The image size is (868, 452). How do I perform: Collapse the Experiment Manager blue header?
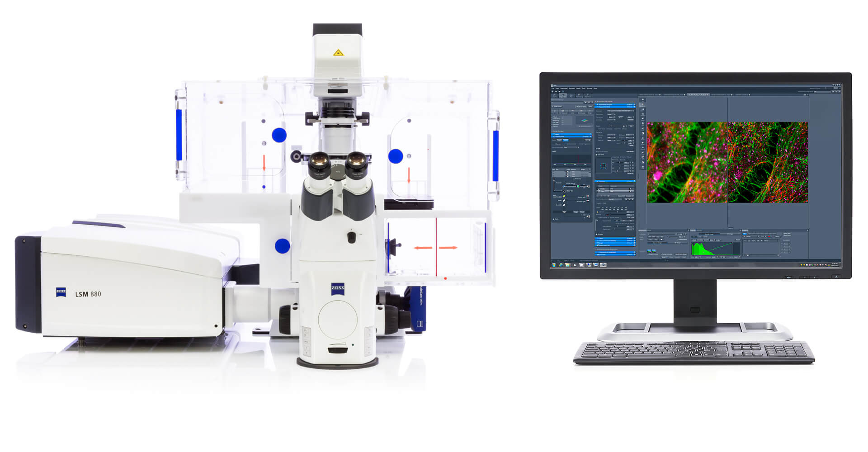tap(615, 104)
